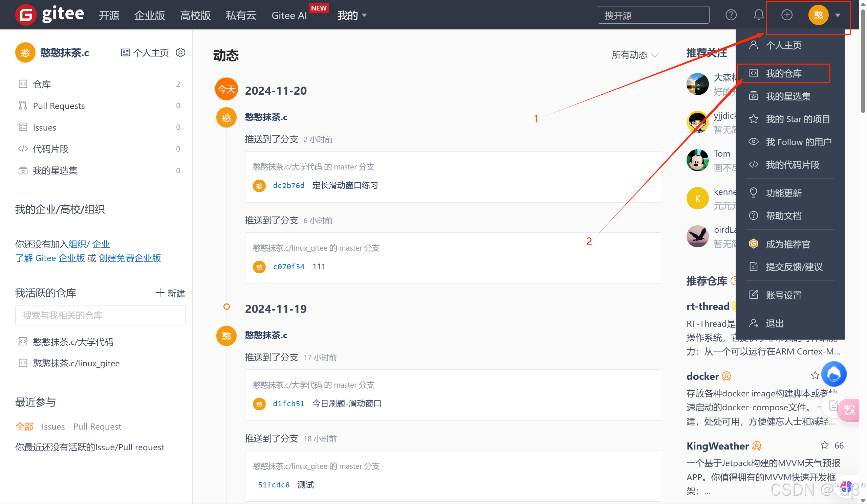Click the 搜开源 search box
867x504 pixels.
[653, 15]
